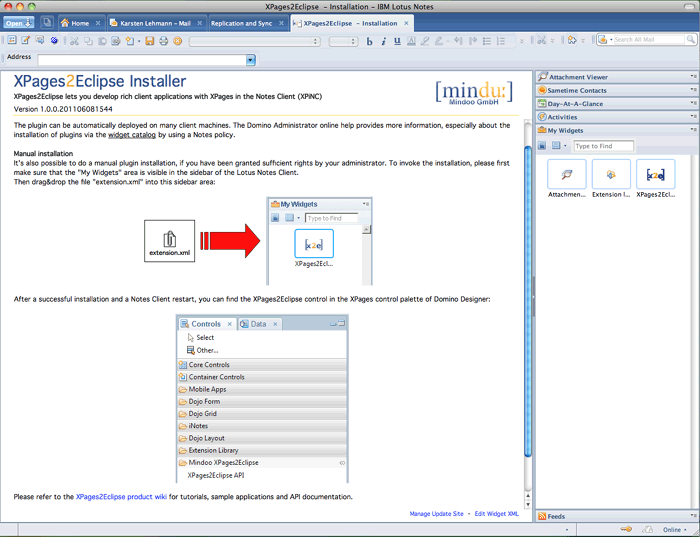Open the widget catalog link
Screen dimensions: 700x537
[x=132, y=135]
